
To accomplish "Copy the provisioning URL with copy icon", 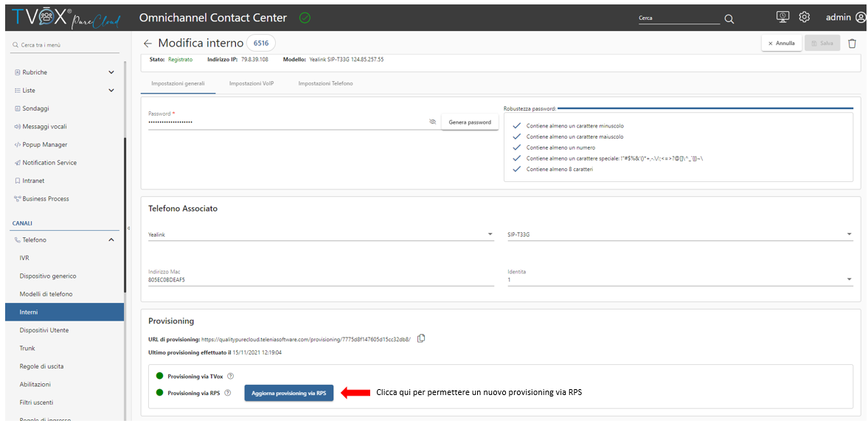I will pos(421,338).
